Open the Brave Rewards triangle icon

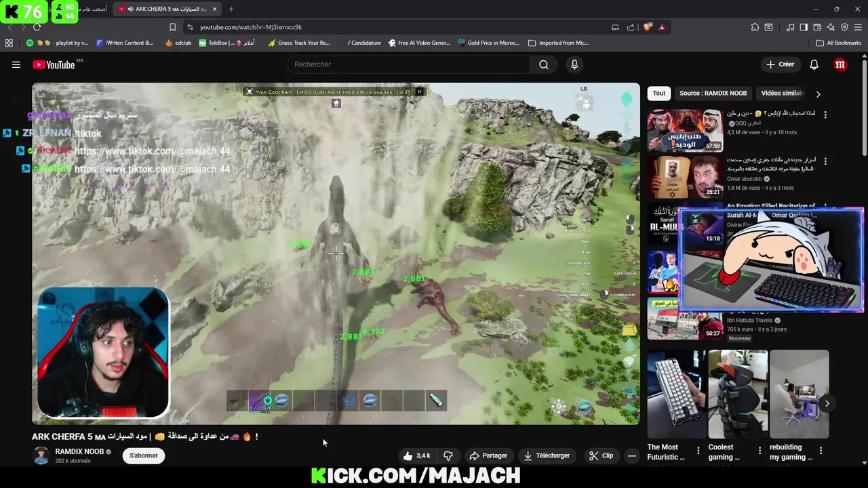[662, 27]
